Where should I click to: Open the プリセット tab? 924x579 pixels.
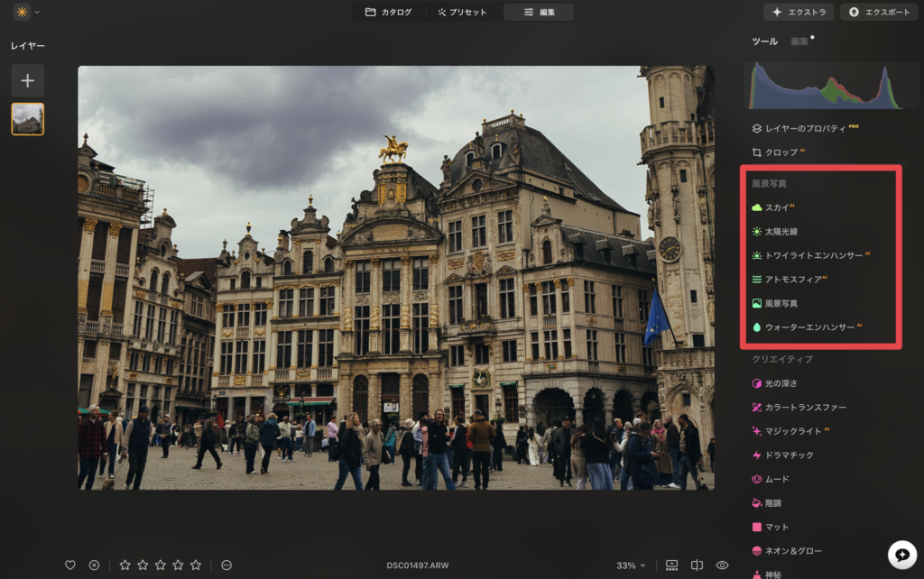point(463,12)
